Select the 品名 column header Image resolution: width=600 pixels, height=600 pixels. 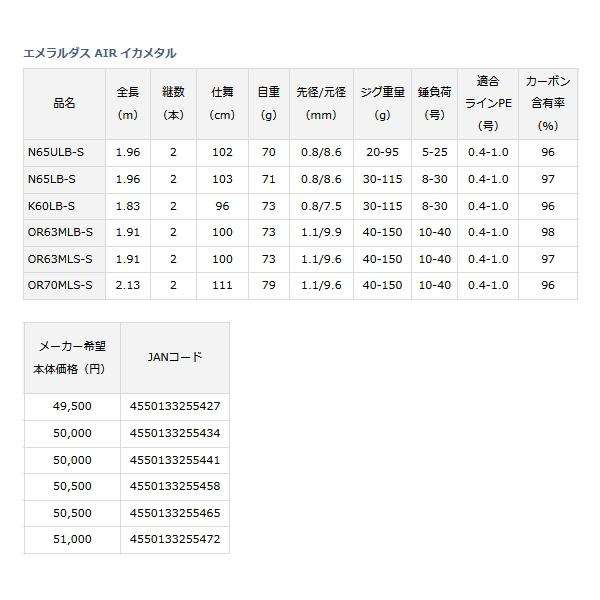click(64, 104)
